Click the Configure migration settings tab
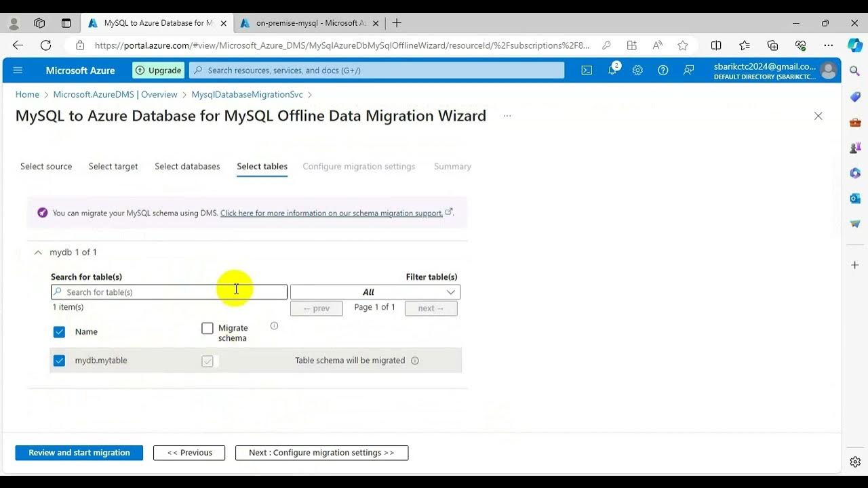The width and height of the screenshot is (868, 488). [x=359, y=167]
